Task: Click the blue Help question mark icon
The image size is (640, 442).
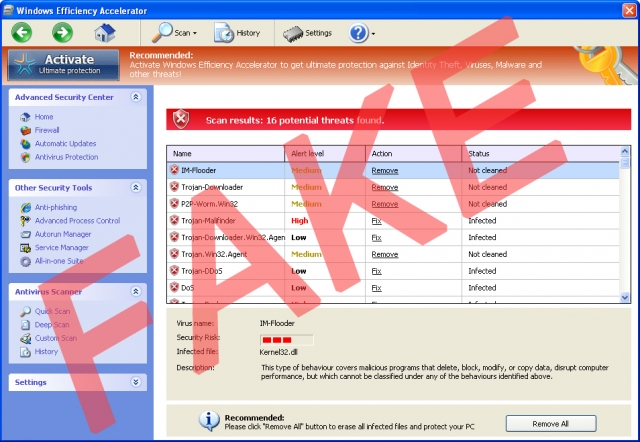Action: pyautogui.click(x=359, y=33)
